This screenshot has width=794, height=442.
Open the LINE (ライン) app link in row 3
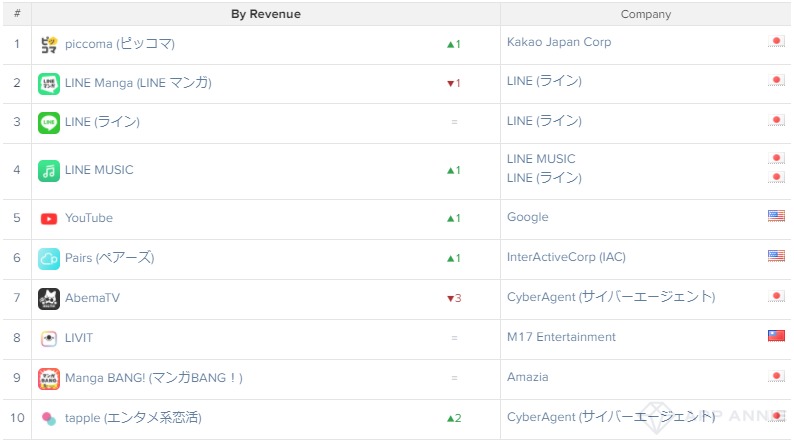(x=102, y=123)
